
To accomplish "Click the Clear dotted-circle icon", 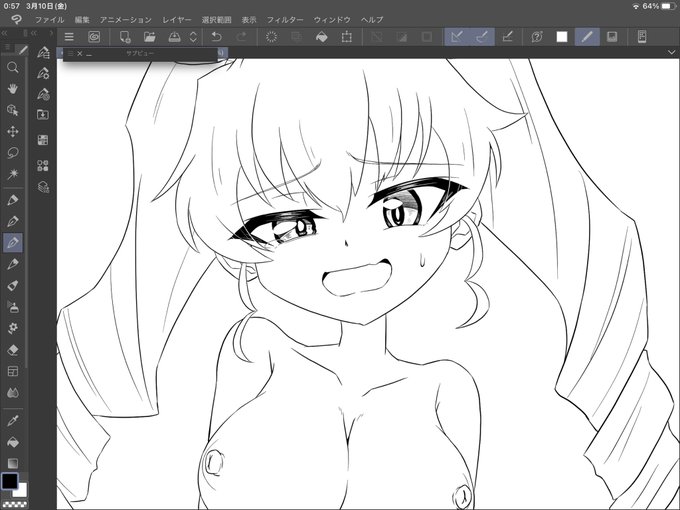I will tap(271, 37).
